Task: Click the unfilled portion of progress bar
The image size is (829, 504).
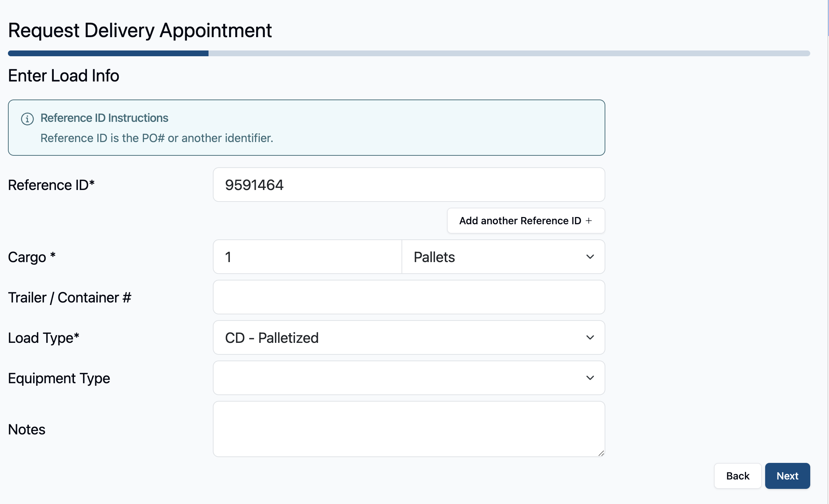Action: click(x=509, y=53)
